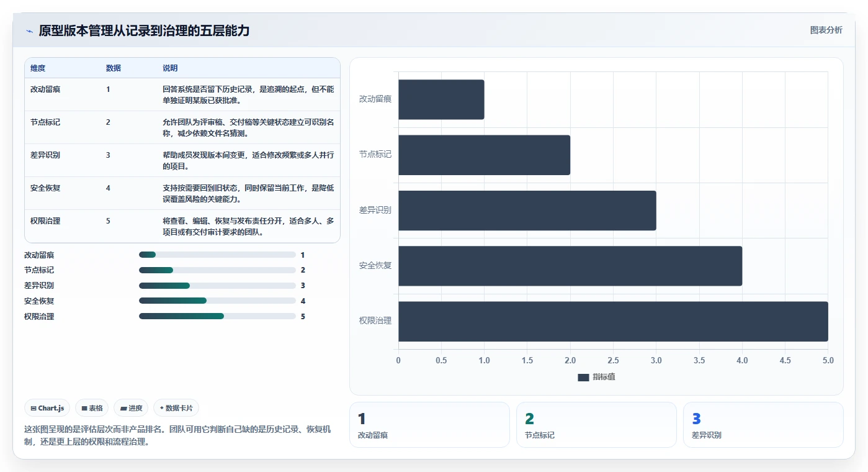Screen dimensions: 868x472
Task: Open the data card numbered 3 差异识别
Action: click(x=763, y=425)
